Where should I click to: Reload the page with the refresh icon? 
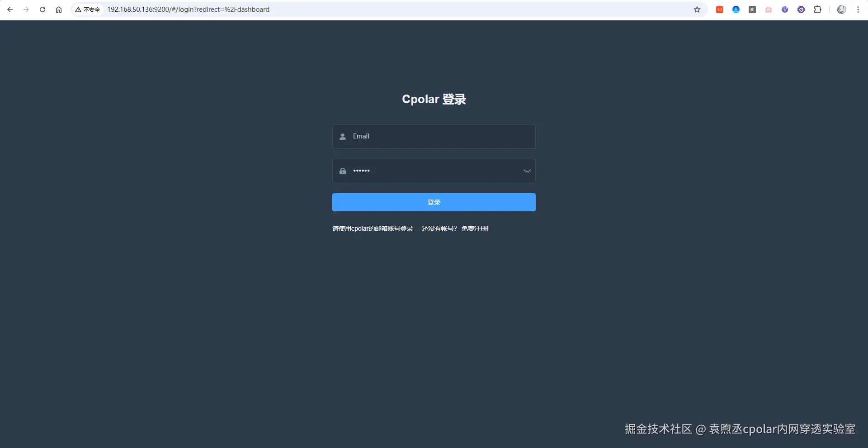tap(42, 10)
